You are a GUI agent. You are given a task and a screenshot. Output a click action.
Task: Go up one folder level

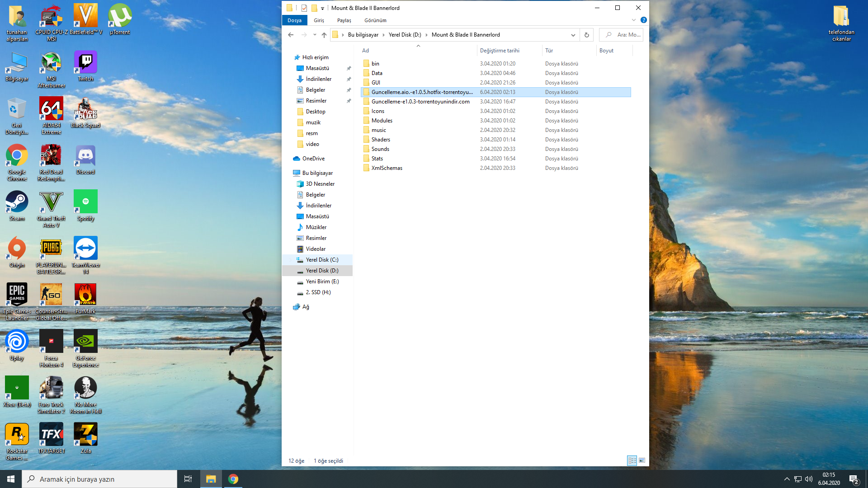click(x=324, y=35)
